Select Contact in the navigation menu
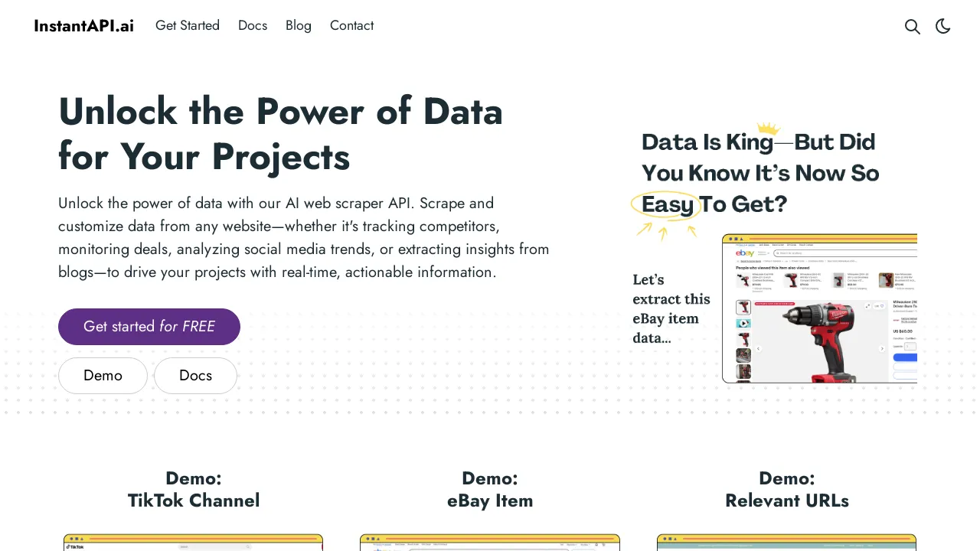Image resolution: width=980 pixels, height=551 pixels. (351, 25)
